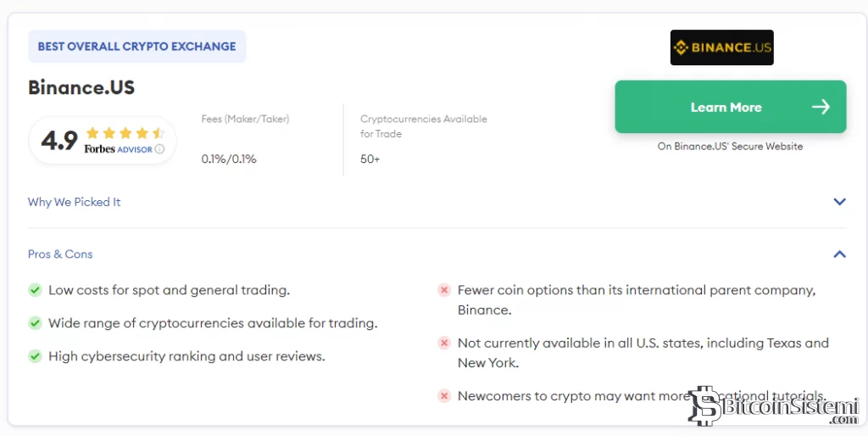The image size is (868, 436).
Task: Click the 4.9 star rating badge
Action: point(103,140)
